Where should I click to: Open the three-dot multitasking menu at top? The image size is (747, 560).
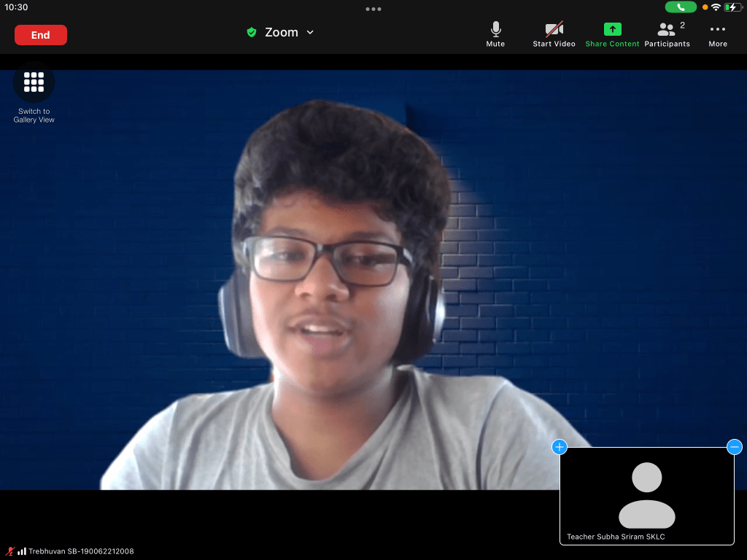click(373, 9)
